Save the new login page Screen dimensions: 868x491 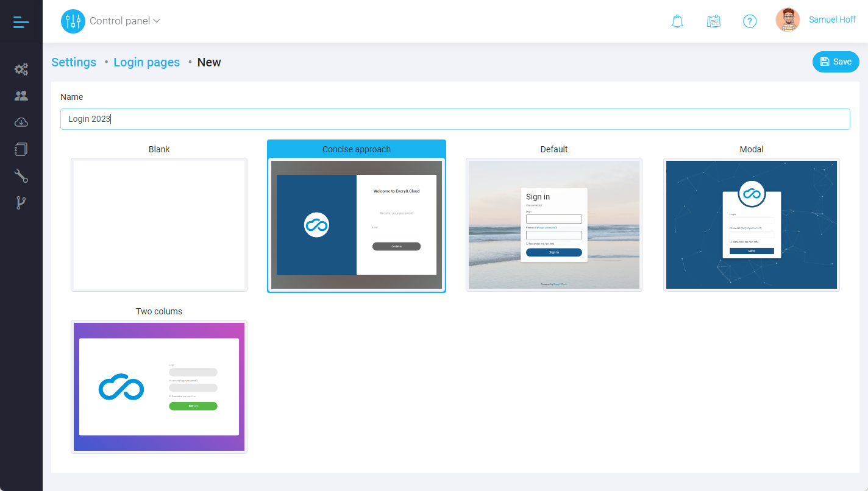tap(836, 62)
